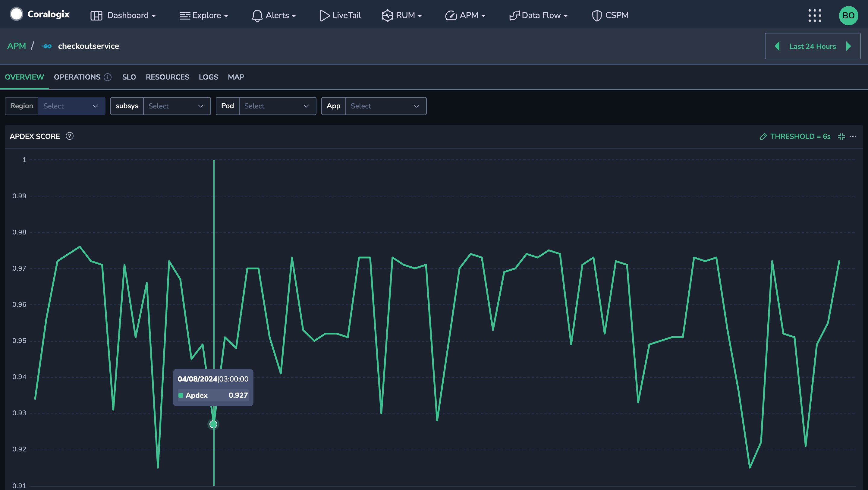Open the Last 24 Hours time picker
This screenshot has height=490, width=868.
[x=813, y=46]
